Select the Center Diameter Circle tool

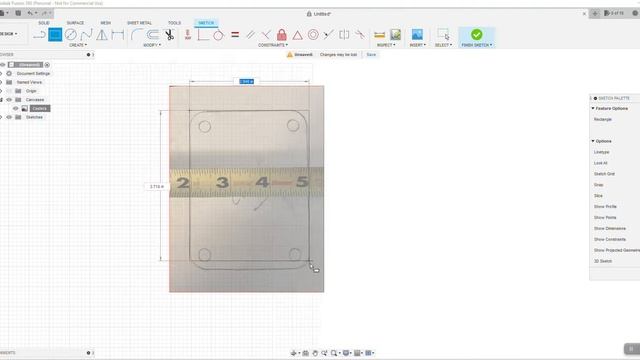(71, 35)
